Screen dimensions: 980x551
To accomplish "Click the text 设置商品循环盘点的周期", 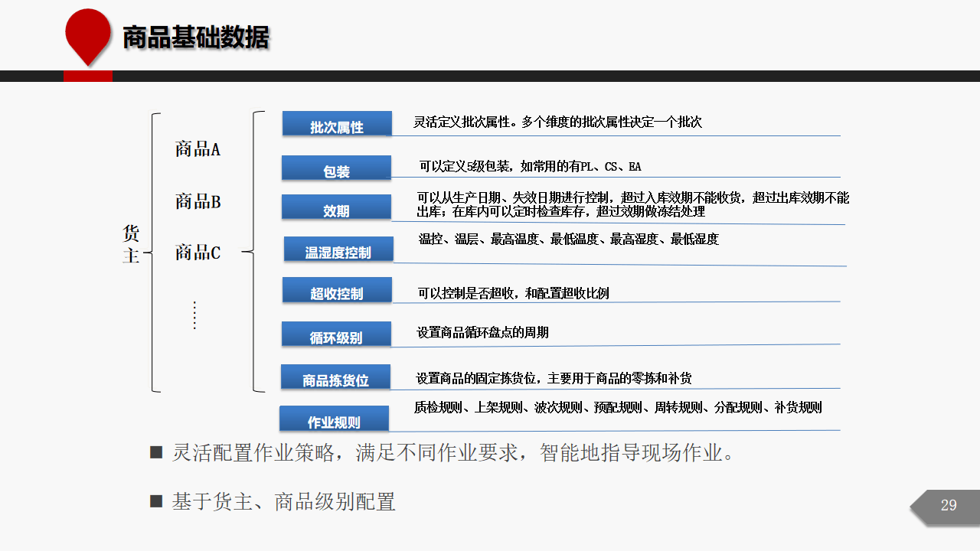I will (x=482, y=333).
